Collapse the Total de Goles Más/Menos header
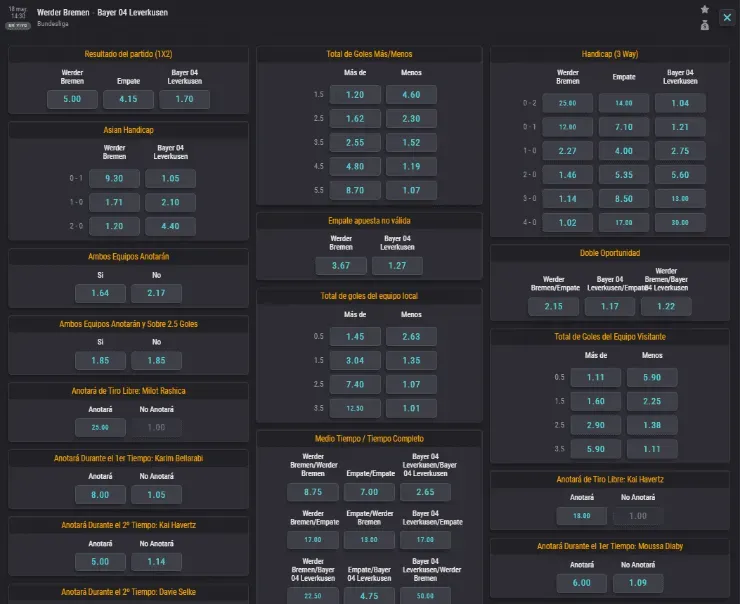 369,53
